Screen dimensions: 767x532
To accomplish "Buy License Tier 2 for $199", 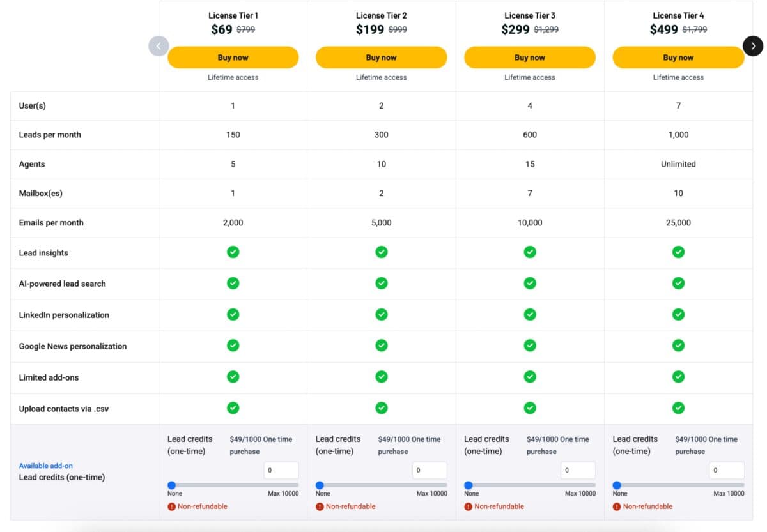I will pos(381,57).
